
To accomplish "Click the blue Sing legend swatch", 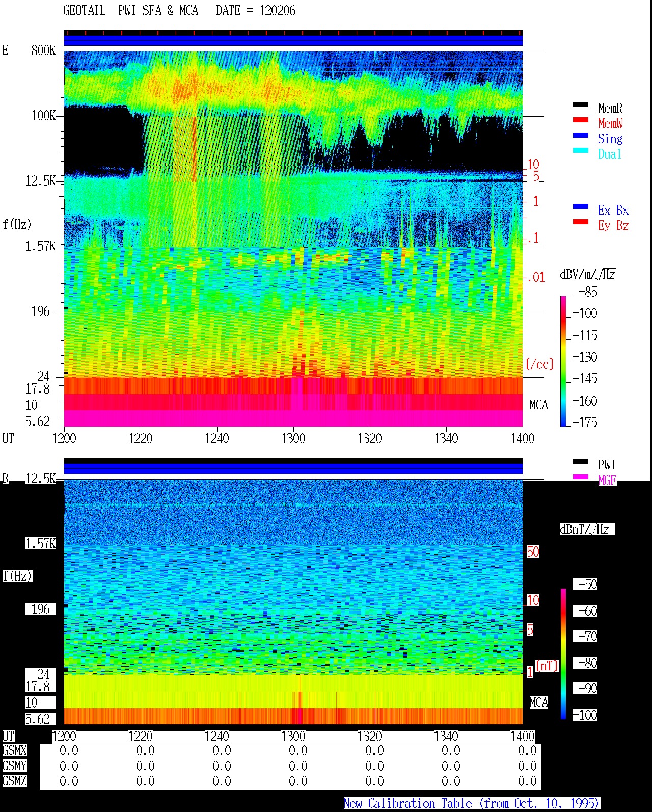I will point(581,136).
